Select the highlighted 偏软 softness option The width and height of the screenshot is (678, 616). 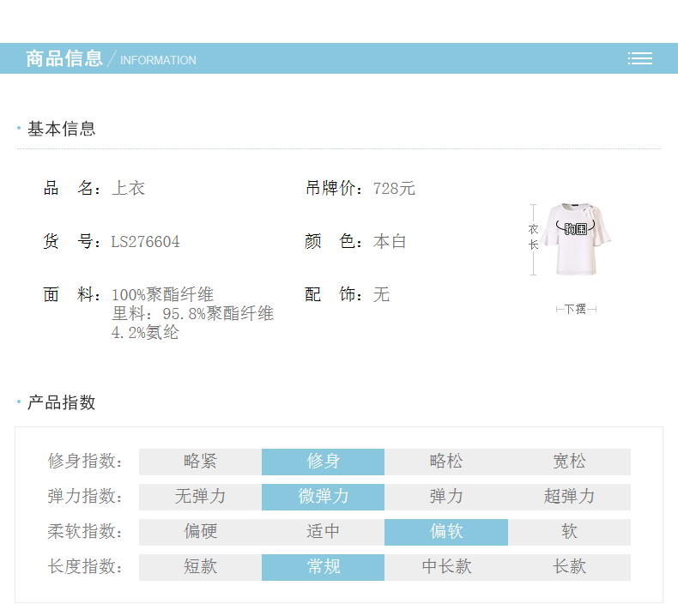[x=445, y=532]
